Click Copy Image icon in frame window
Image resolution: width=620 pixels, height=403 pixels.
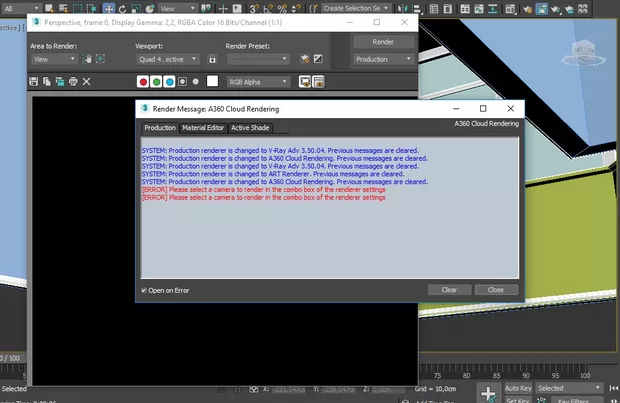click(47, 82)
